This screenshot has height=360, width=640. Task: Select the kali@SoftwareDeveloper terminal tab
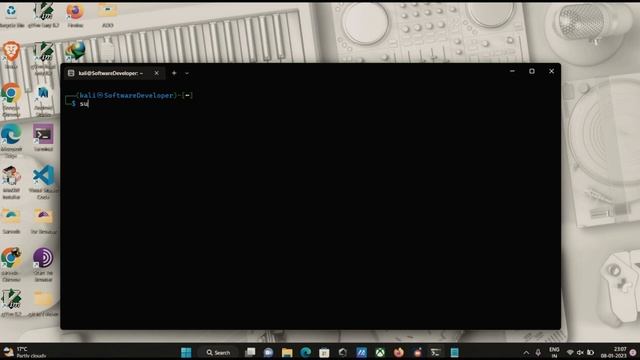coord(110,73)
